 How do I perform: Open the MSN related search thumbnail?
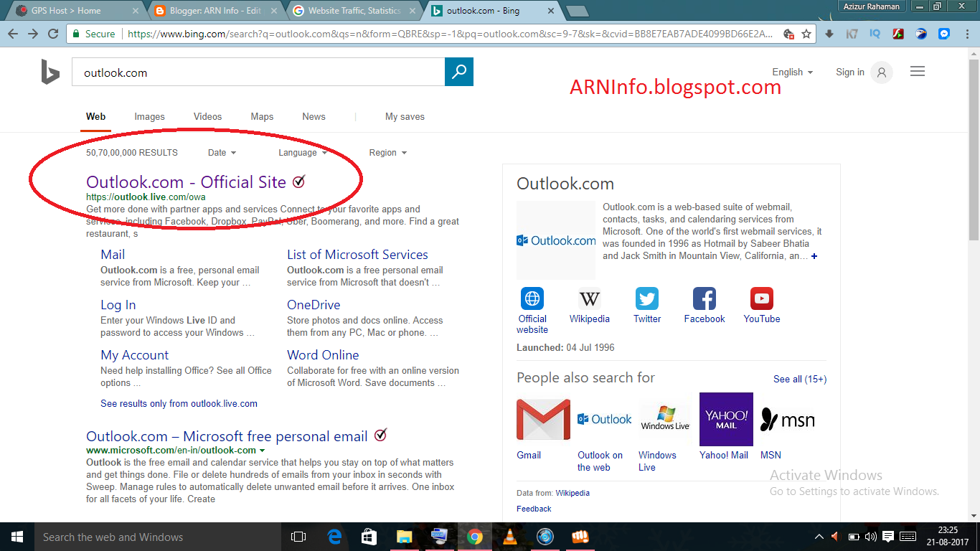787,419
